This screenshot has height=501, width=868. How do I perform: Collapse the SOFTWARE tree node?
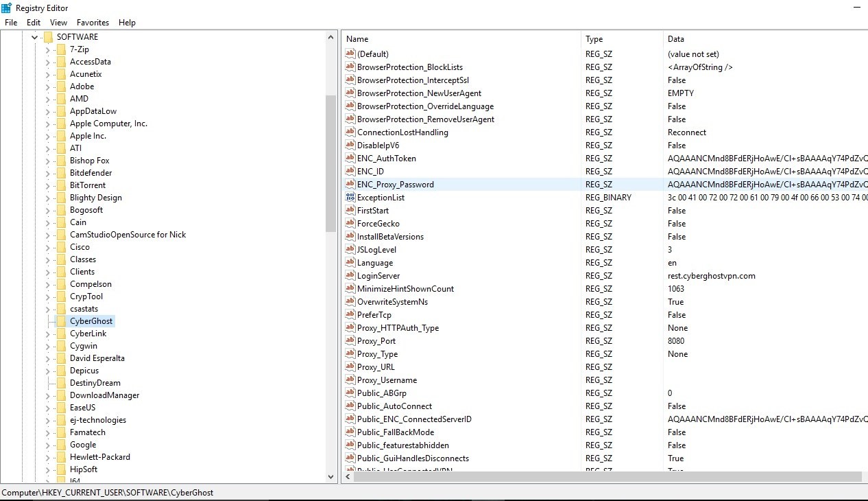[34, 37]
